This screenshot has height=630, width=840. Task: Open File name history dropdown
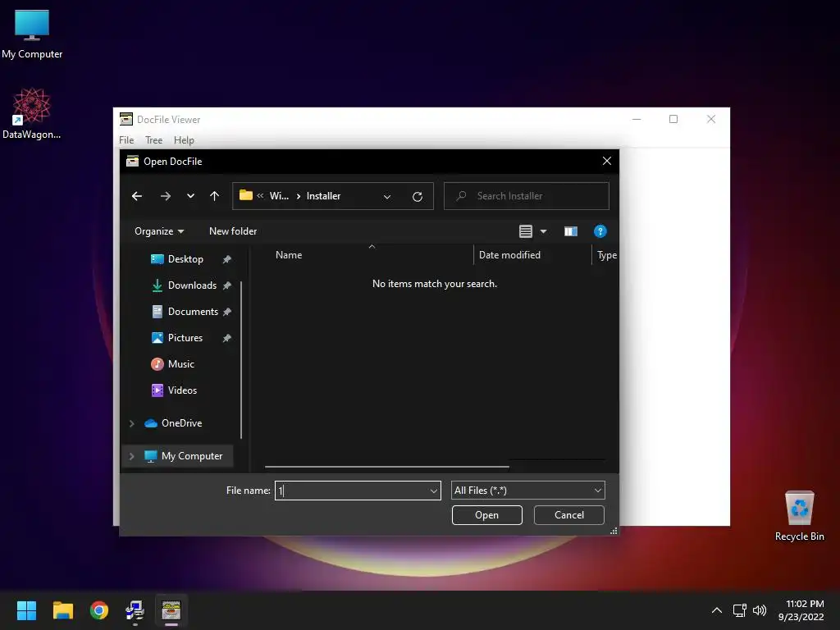(434, 491)
